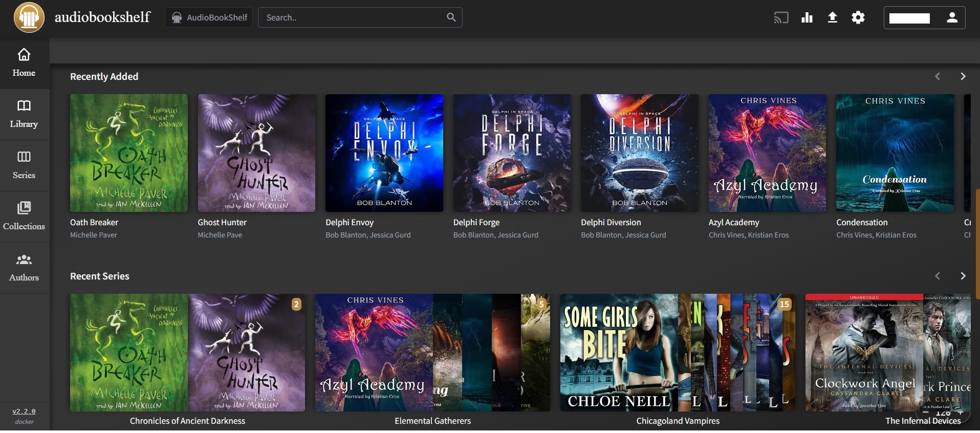This screenshot has width=980, height=433.
Task: Click the Chicagoland Vampires label
Action: 678,421
